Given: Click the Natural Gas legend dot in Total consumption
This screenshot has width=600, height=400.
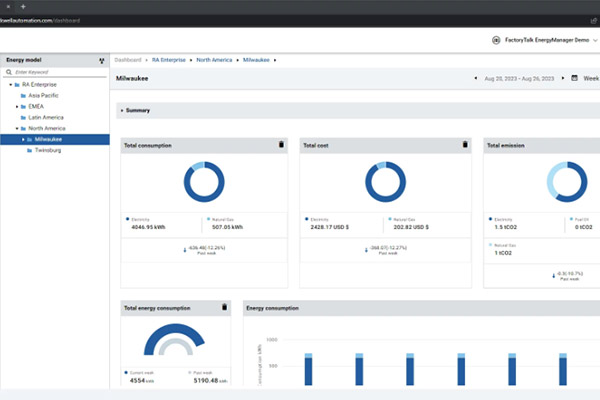Looking at the screenshot, I should pos(209,219).
